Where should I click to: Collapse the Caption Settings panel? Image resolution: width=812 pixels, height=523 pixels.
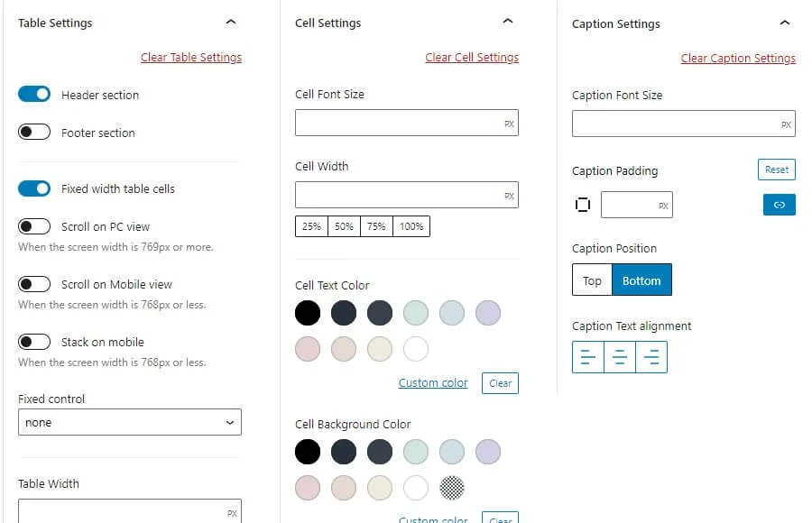tap(785, 23)
